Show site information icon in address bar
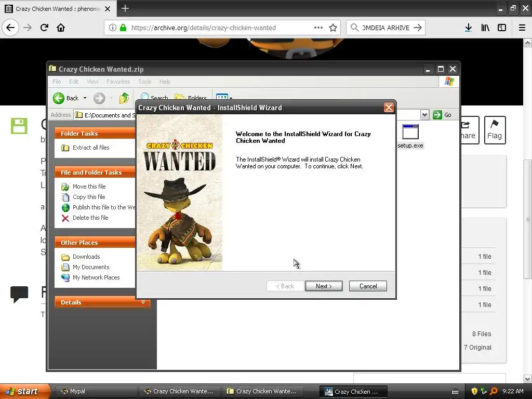Screen dimensions: 532x399 pos(112,28)
